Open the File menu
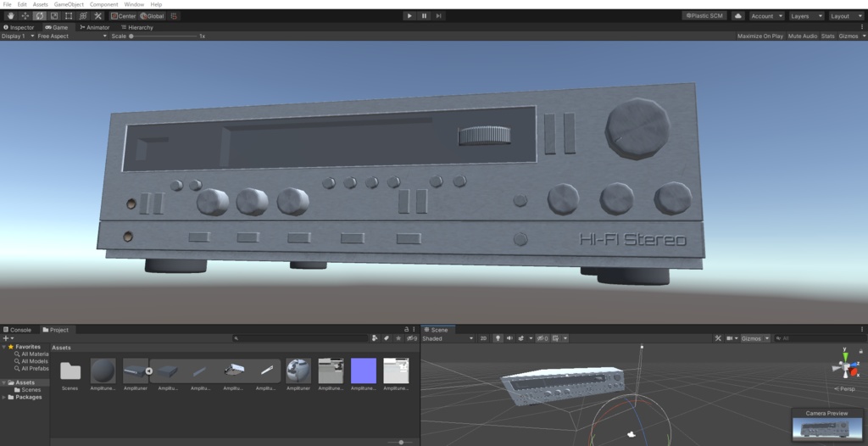Screen dimensions: 868x446 pyautogui.click(x=7, y=4)
